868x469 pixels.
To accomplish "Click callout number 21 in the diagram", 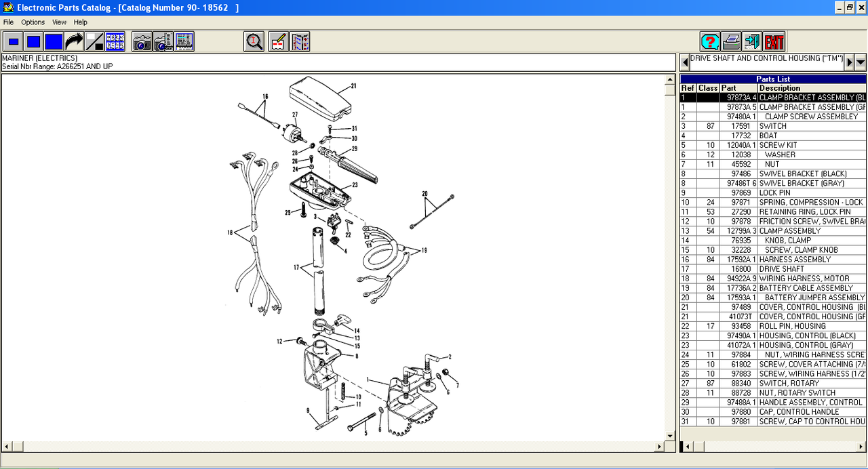I will (x=353, y=86).
